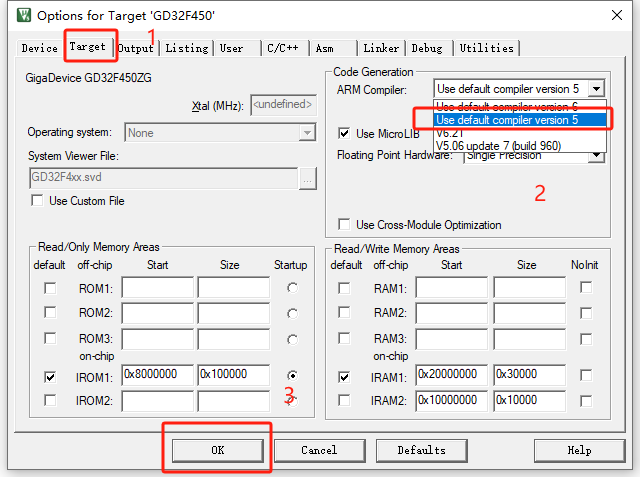This screenshot has height=477, width=640.
Task: Switch to the C/C++ tab
Action: tap(283, 48)
